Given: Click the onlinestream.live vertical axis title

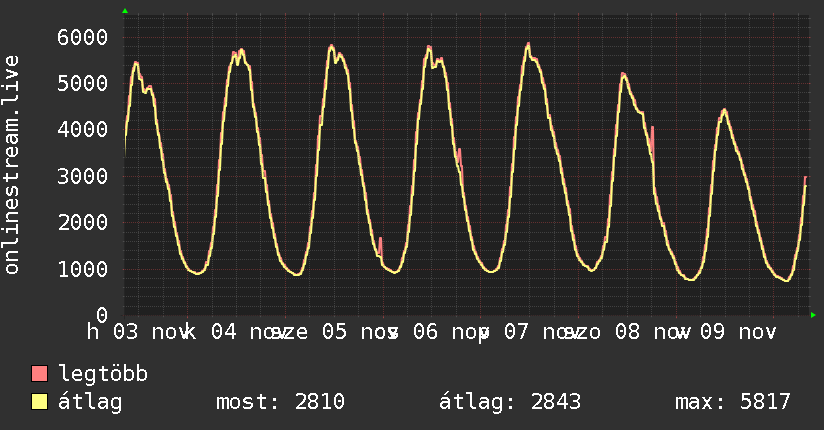Looking at the screenshot, I should 11,165.
